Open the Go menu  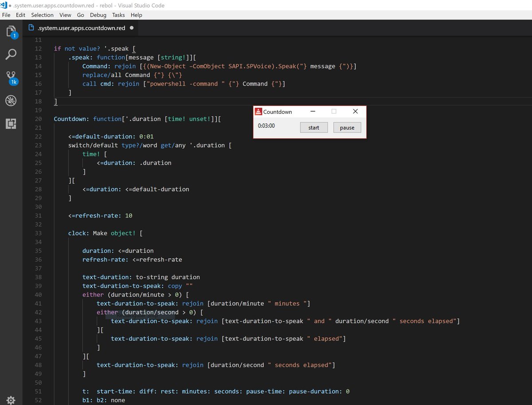[80, 15]
